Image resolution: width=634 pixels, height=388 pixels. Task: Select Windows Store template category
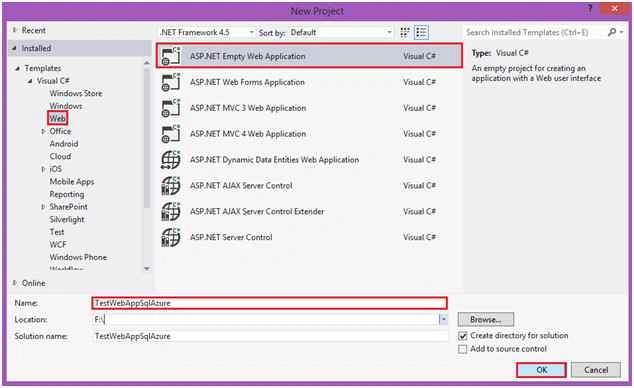pyautogui.click(x=76, y=93)
